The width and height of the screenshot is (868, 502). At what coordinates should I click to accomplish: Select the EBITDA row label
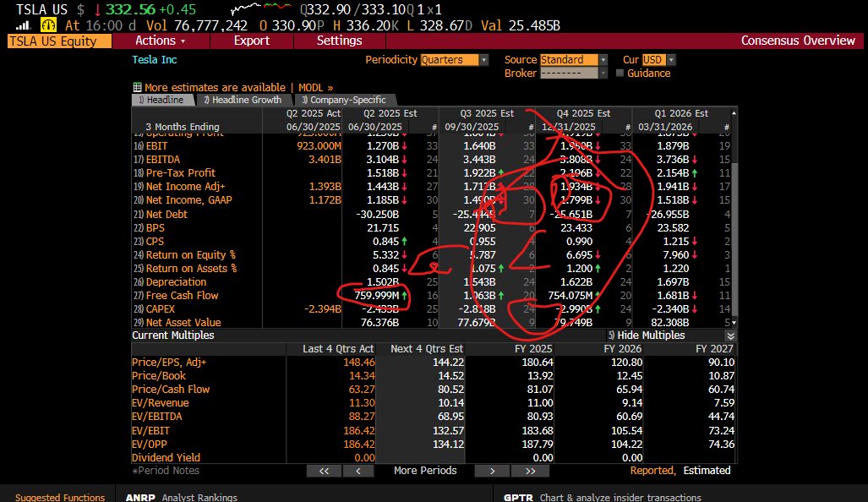pos(163,160)
